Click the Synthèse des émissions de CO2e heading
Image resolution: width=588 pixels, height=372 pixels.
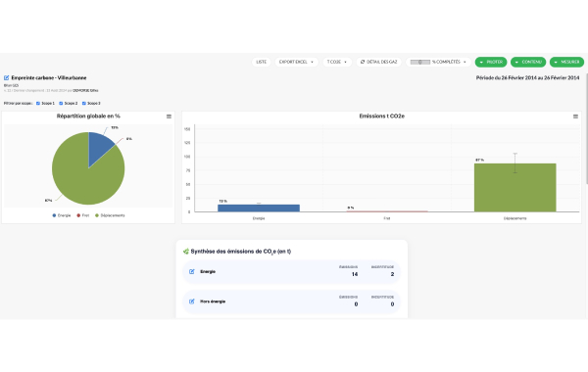click(x=241, y=252)
